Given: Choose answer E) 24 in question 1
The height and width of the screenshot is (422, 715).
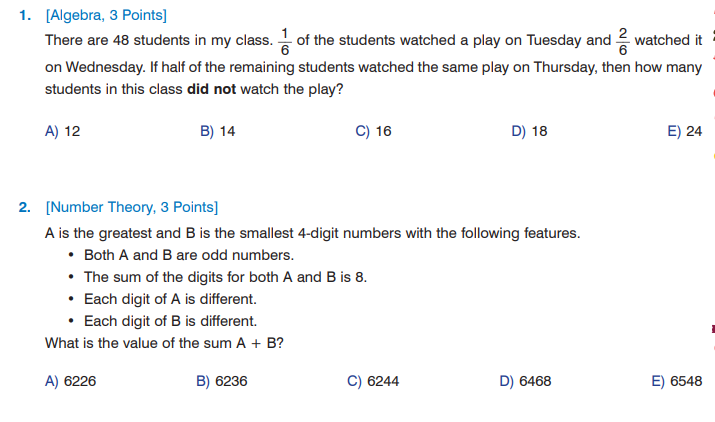Looking at the screenshot, I should (x=684, y=131).
